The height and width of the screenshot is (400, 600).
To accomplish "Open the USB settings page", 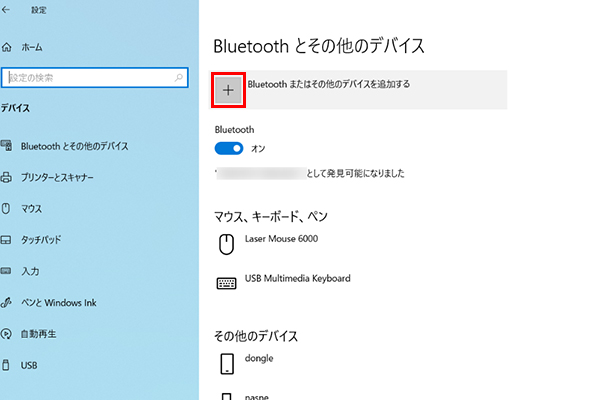I will [20, 366].
